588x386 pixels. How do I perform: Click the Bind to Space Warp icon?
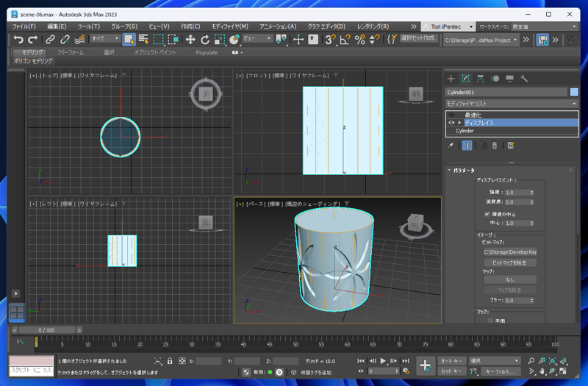click(79, 40)
